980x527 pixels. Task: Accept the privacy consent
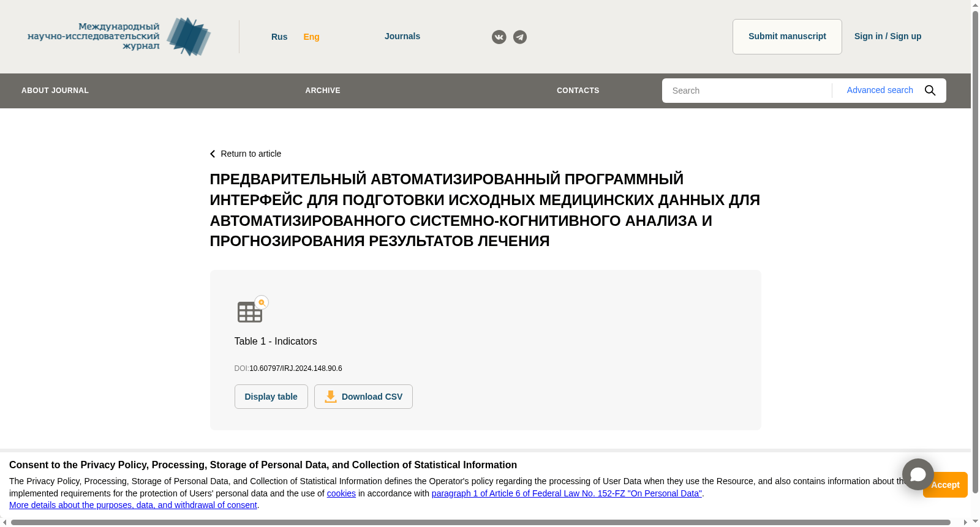pyautogui.click(x=945, y=485)
